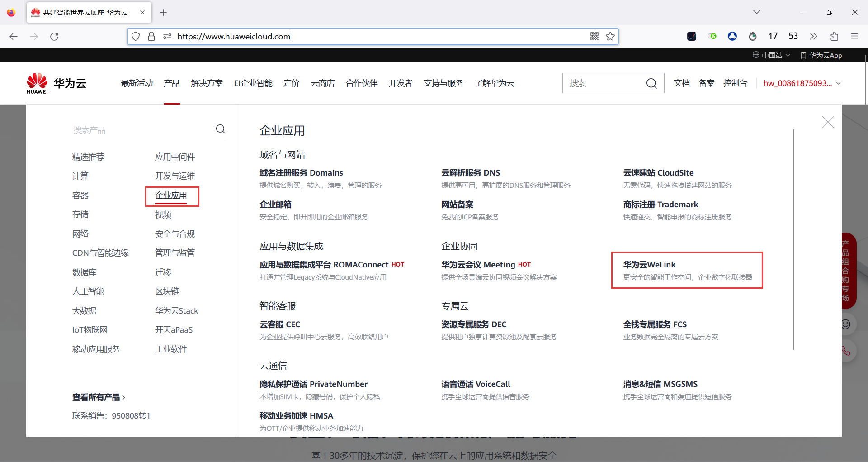Click the magnifier icon in the main search bar
The height and width of the screenshot is (462, 868).
[x=651, y=83]
